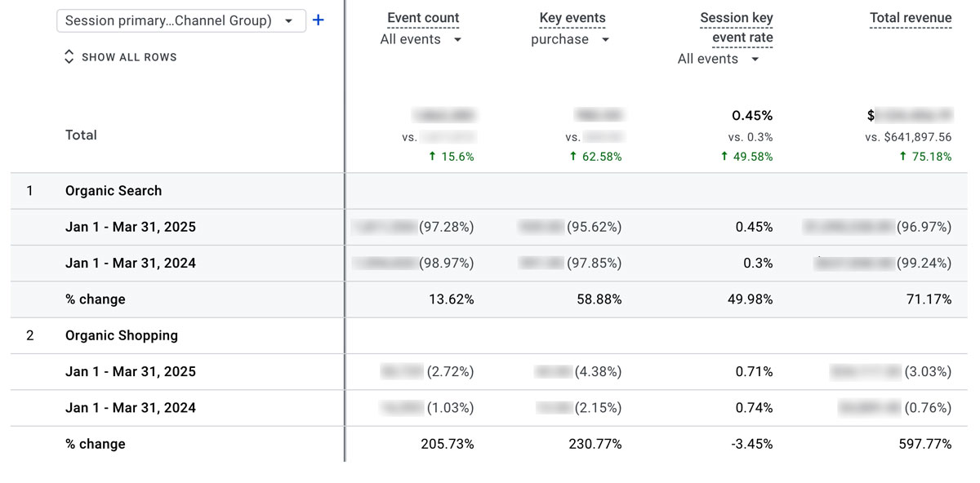
Task: Click the Total row label
Action: (x=81, y=135)
